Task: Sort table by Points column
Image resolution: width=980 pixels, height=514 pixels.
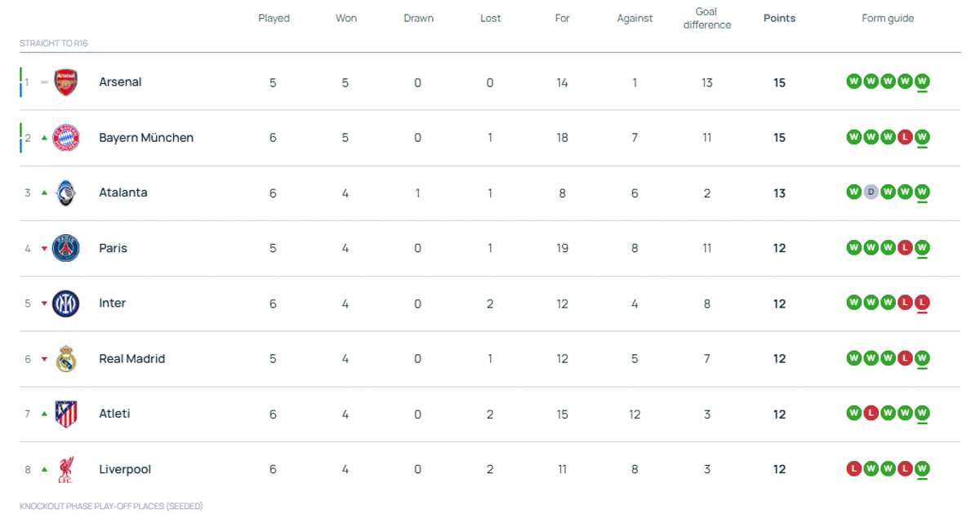Action: click(779, 18)
